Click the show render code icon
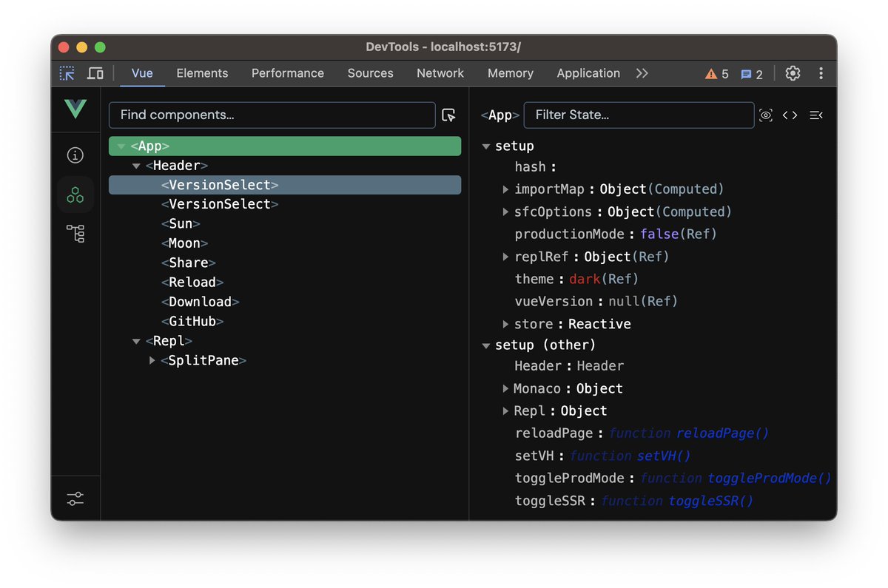The width and height of the screenshot is (888, 588). coord(790,115)
